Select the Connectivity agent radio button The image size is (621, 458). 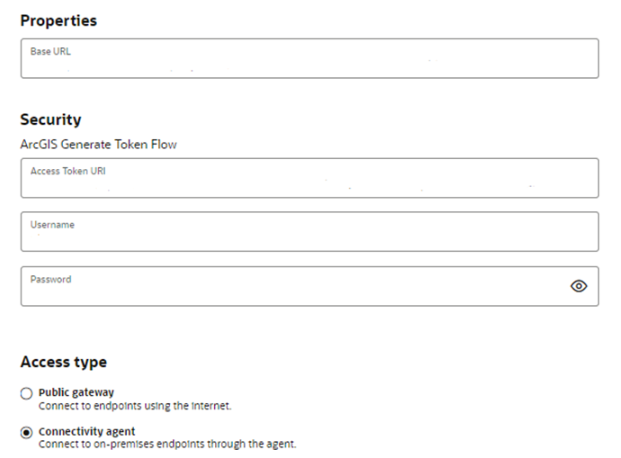tap(27, 432)
